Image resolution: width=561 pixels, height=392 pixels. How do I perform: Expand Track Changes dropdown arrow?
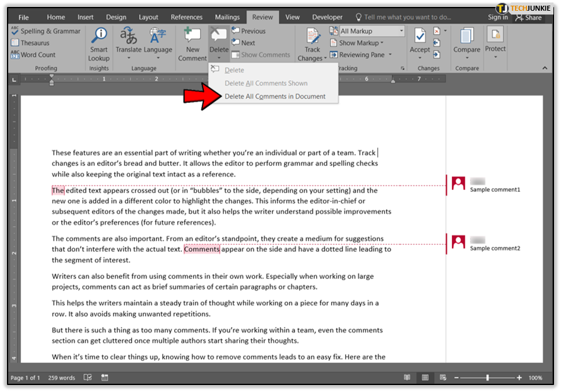coord(325,58)
